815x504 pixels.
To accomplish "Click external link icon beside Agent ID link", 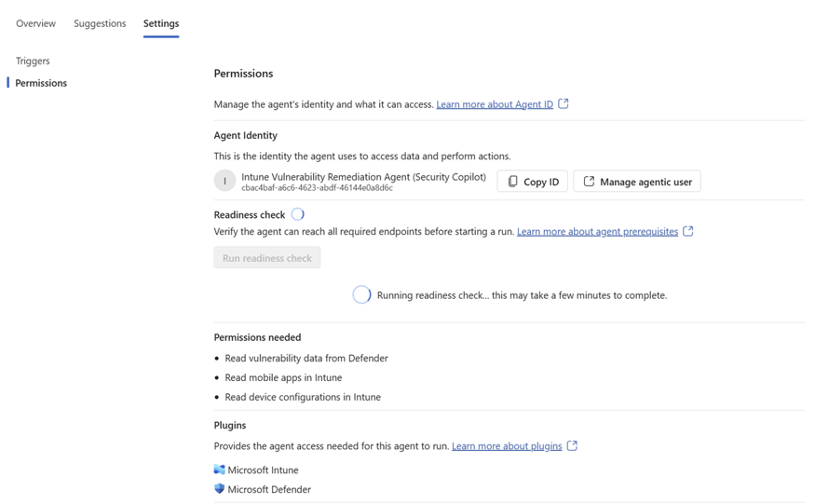I will [564, 103].
